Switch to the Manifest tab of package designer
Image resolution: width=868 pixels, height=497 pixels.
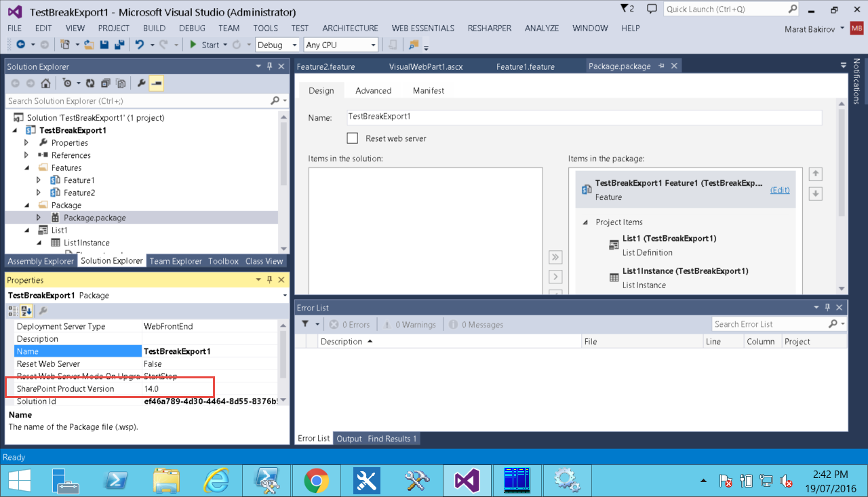[x=429, y=91]
